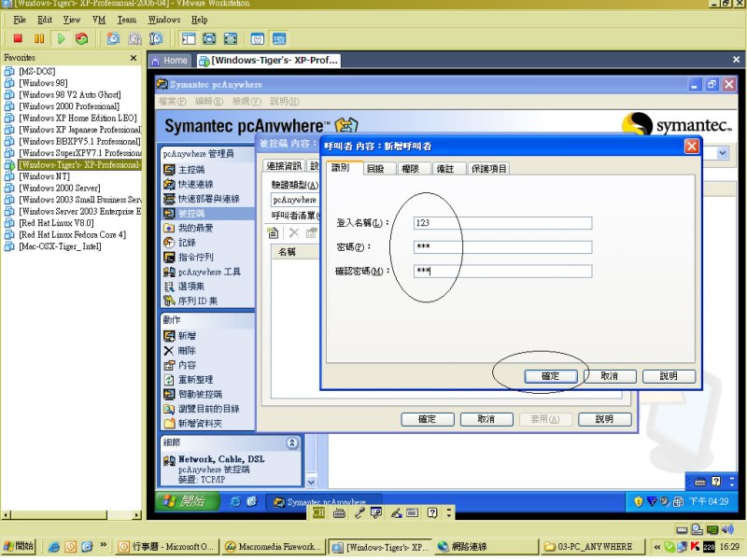Image resolution: width=747 pixels, height=560 pixels.
Task: Select [Red Hat Linux V8.0] in Favorites
Action: 56,223
